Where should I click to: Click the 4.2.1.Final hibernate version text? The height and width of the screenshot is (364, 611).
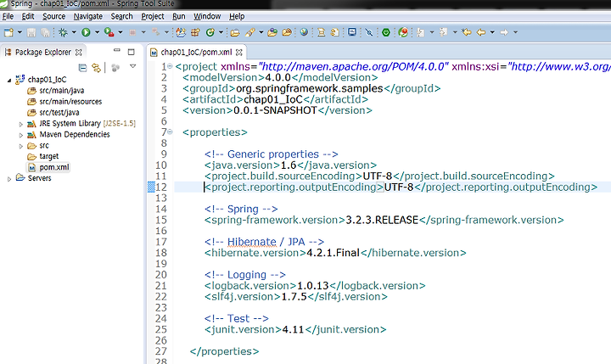click(333, 253)
